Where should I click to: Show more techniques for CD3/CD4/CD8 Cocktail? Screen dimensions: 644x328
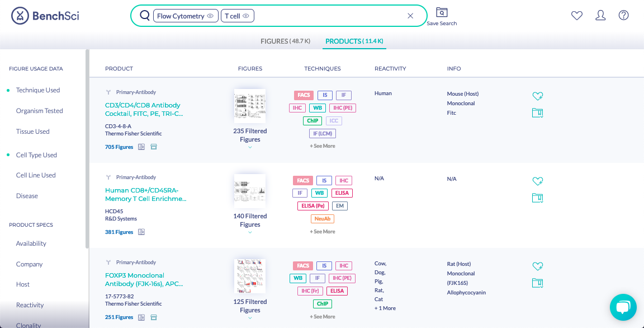coord(323,146)
